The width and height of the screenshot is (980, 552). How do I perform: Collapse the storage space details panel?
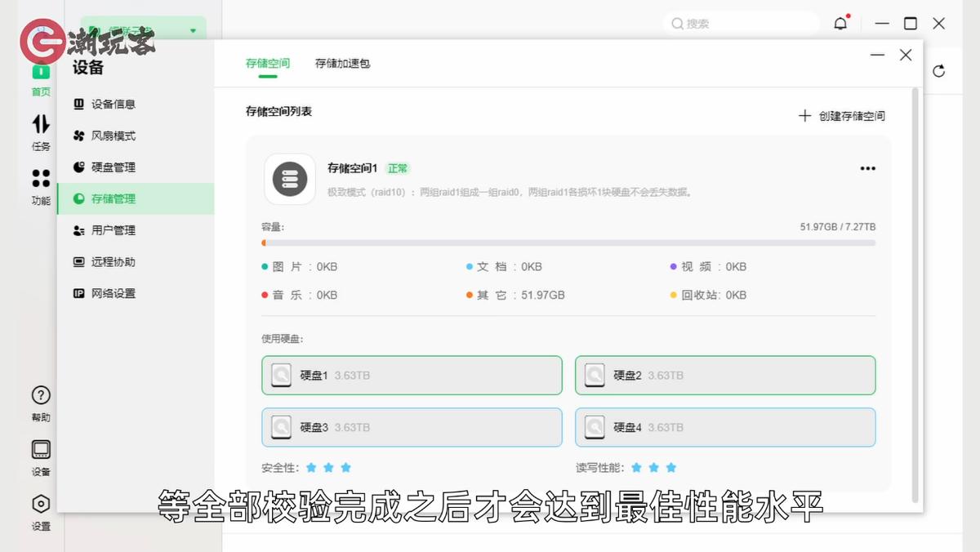877,55
